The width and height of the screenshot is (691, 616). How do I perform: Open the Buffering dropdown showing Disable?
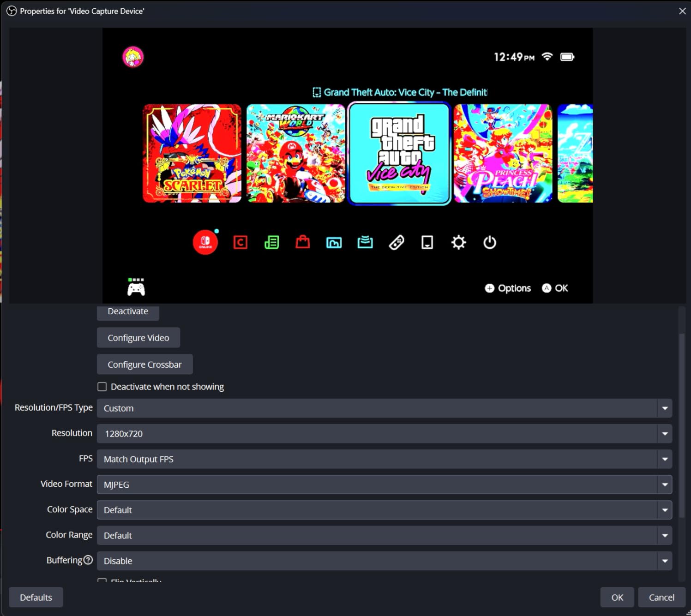(385, 561)
